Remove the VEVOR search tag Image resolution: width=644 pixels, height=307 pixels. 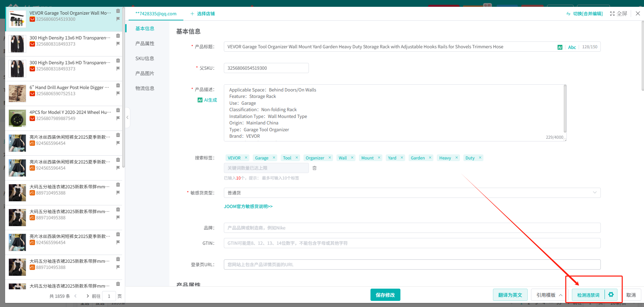point(246,158)
